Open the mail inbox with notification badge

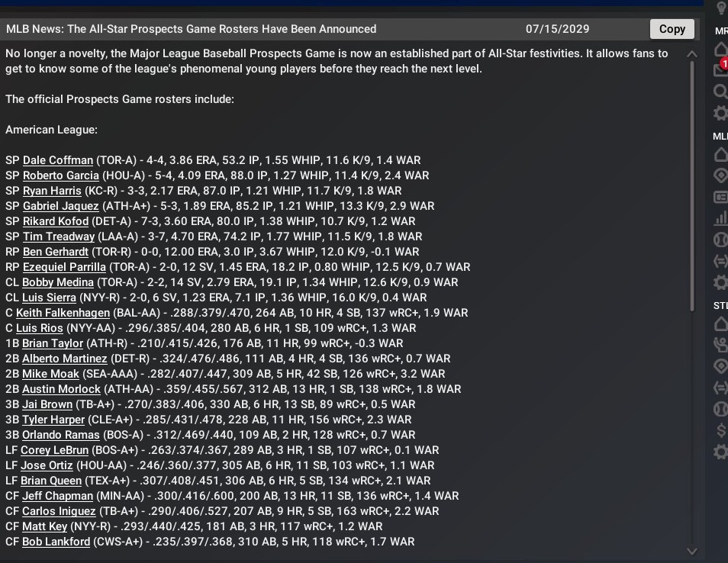(x=720, y=69)
